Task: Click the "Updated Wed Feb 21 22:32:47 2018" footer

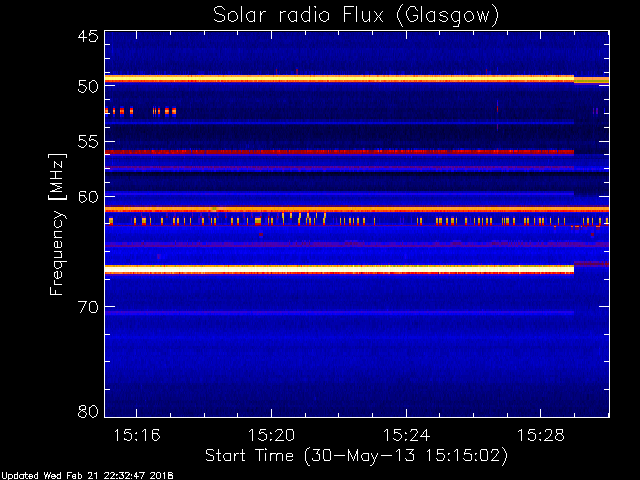Action: (87, 476)
